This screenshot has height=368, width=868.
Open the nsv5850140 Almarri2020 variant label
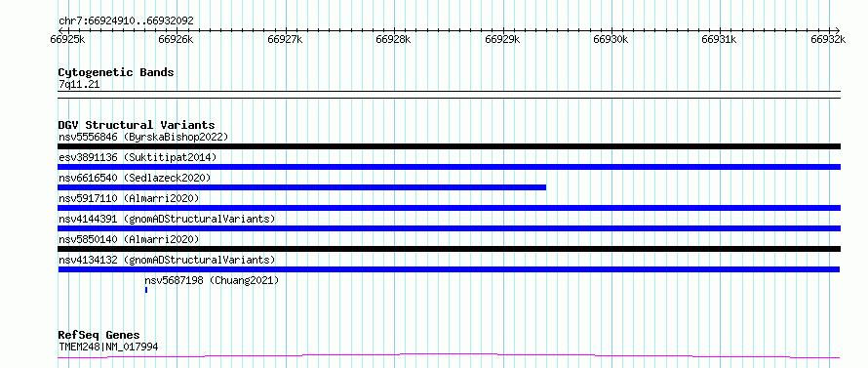(x=129, y=239)
